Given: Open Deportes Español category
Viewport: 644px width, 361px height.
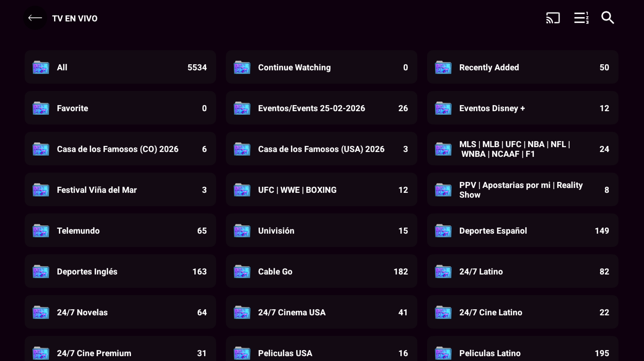Looking at the screenshot, I should 522,231.
